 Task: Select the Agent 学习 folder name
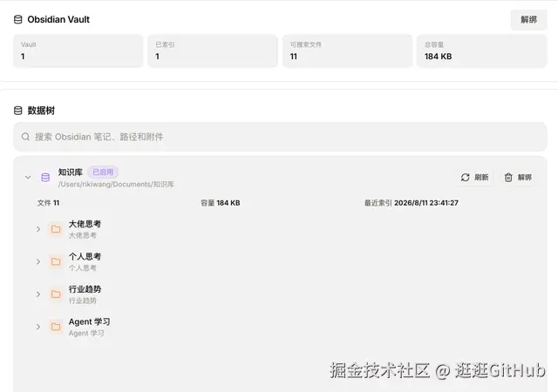pos(89,322)
